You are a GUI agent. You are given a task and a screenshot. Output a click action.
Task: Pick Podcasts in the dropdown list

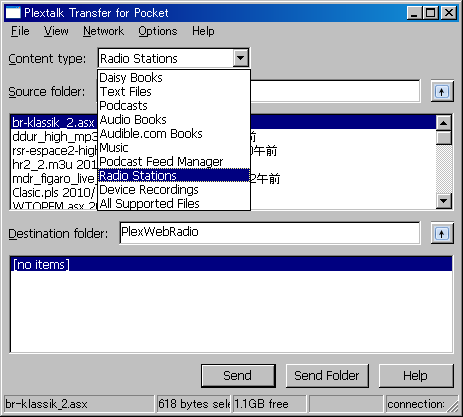(174, 106)
